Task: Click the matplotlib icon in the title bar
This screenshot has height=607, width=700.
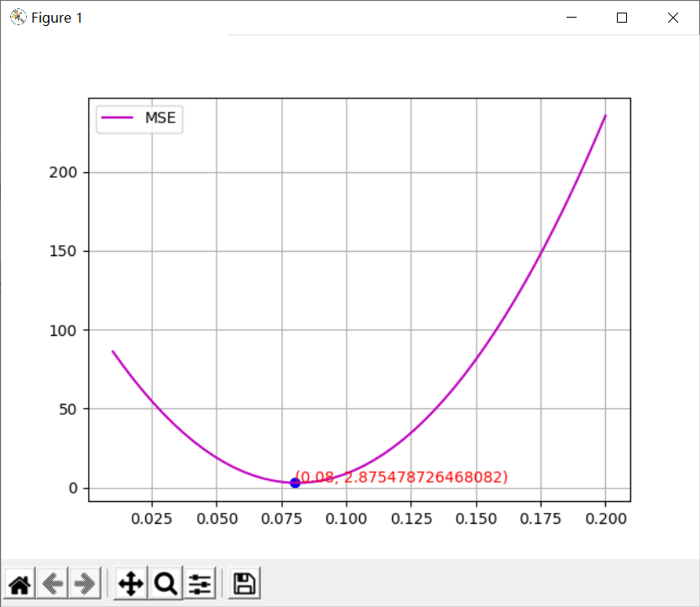Action: tap(18, 18)
